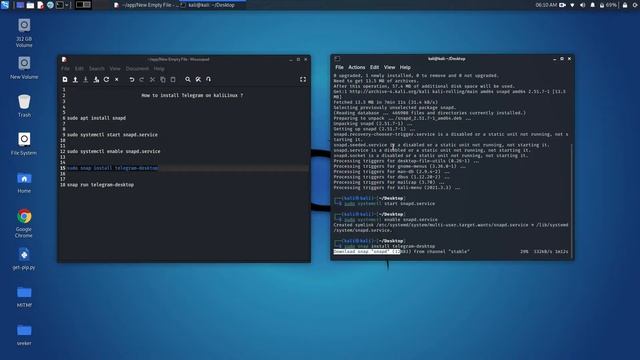Cut selection using the scissors icon

(x=152, y=80)
